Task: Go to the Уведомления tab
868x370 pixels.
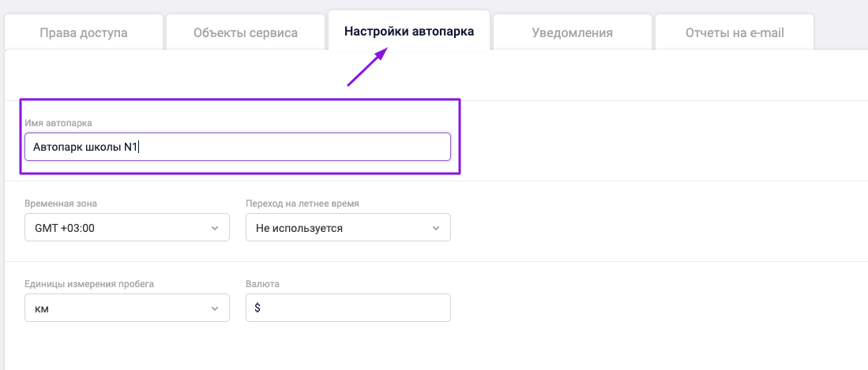Action: point(572,33)
